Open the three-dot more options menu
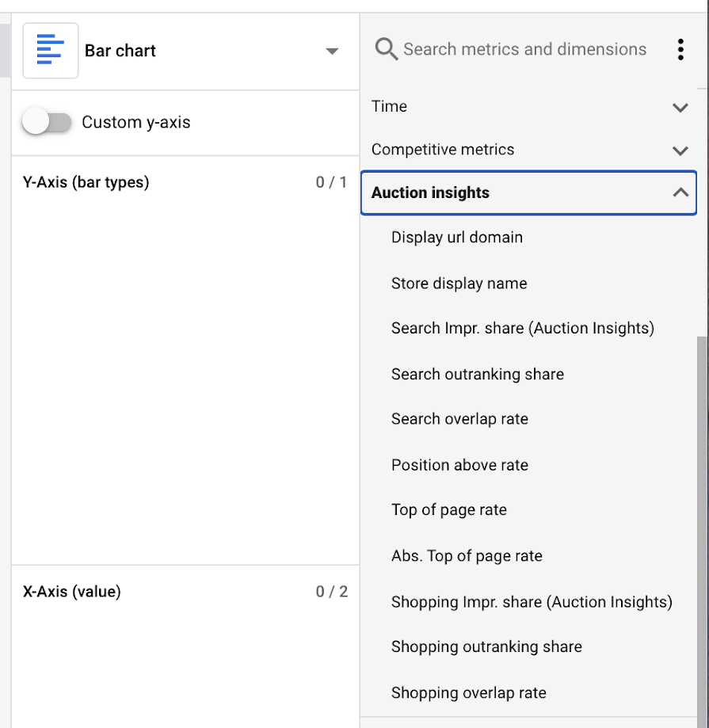The image size is (709, 728). (x=680, y=50)
